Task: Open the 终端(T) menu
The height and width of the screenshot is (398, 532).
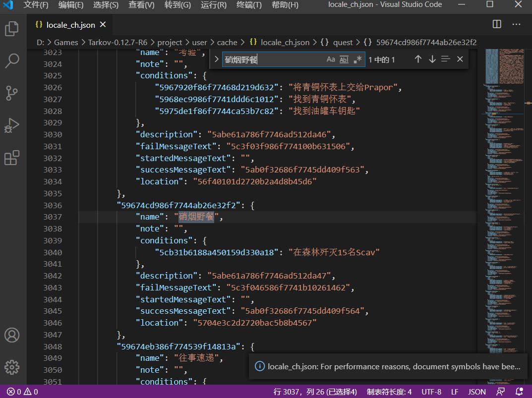Action: (x=249, y=5)
